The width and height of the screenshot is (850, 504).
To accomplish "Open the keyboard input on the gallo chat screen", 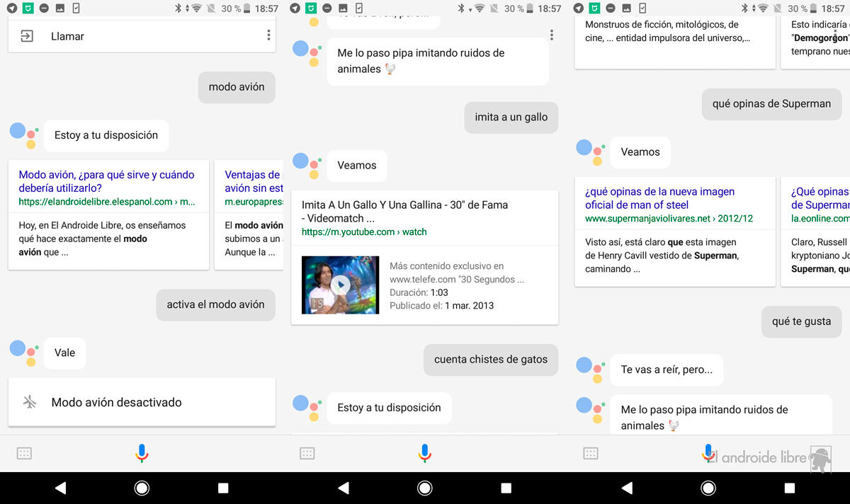I will 307,453.
